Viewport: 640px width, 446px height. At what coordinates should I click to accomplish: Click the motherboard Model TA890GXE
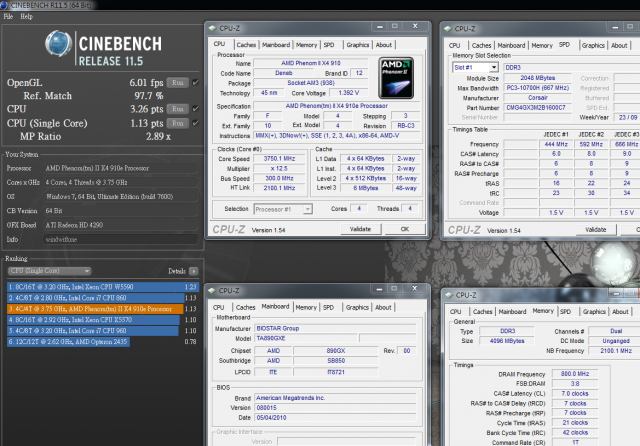click(x=306, y=338)
